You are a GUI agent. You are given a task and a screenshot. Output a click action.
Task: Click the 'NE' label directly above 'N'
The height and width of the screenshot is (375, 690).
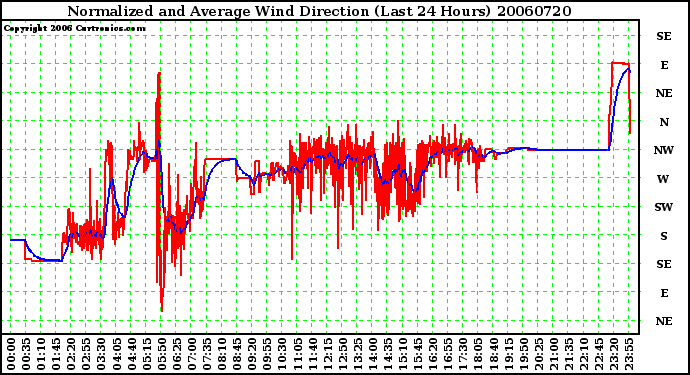(664, 93)
